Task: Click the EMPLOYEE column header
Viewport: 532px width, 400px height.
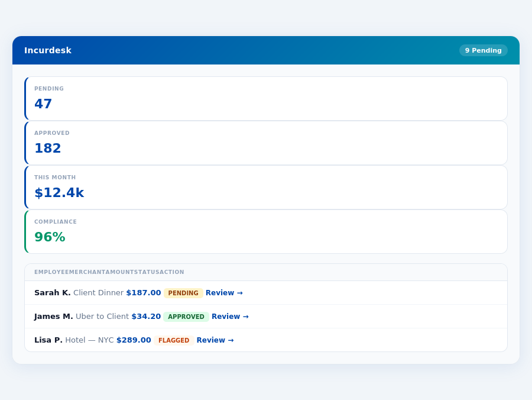Action: click(46, 272)
